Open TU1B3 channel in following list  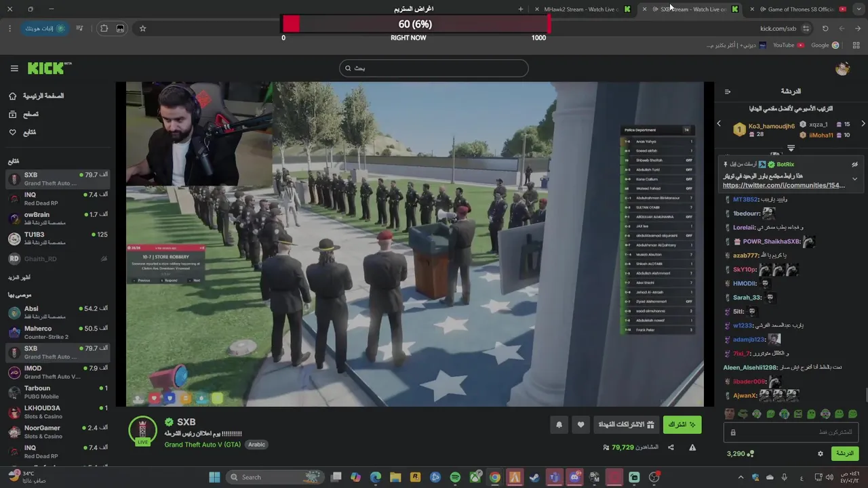coord(58,239)
